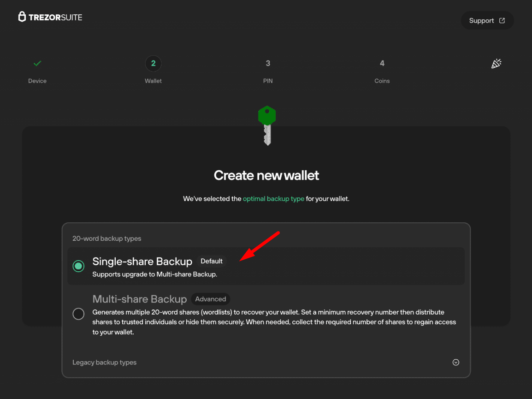Click the Trezor Suite logo
The height and width of the screenshot is (399, 532).
coord(50,17)
